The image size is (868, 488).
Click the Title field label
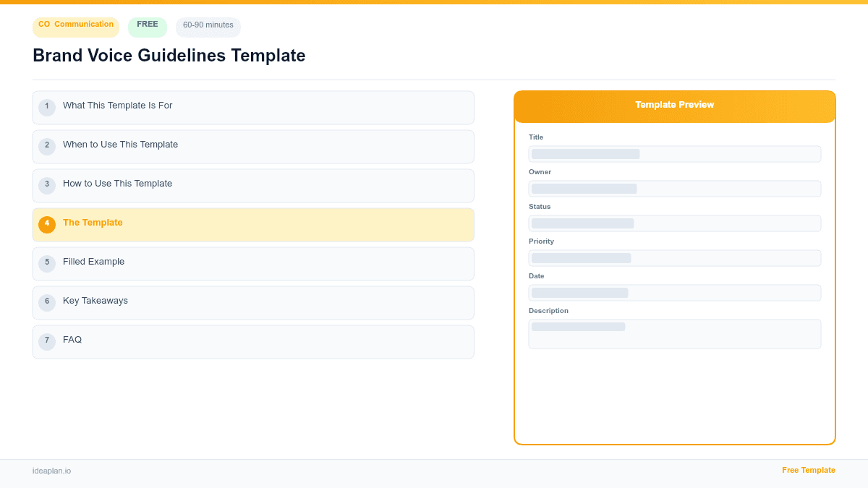tap(536, 137)
